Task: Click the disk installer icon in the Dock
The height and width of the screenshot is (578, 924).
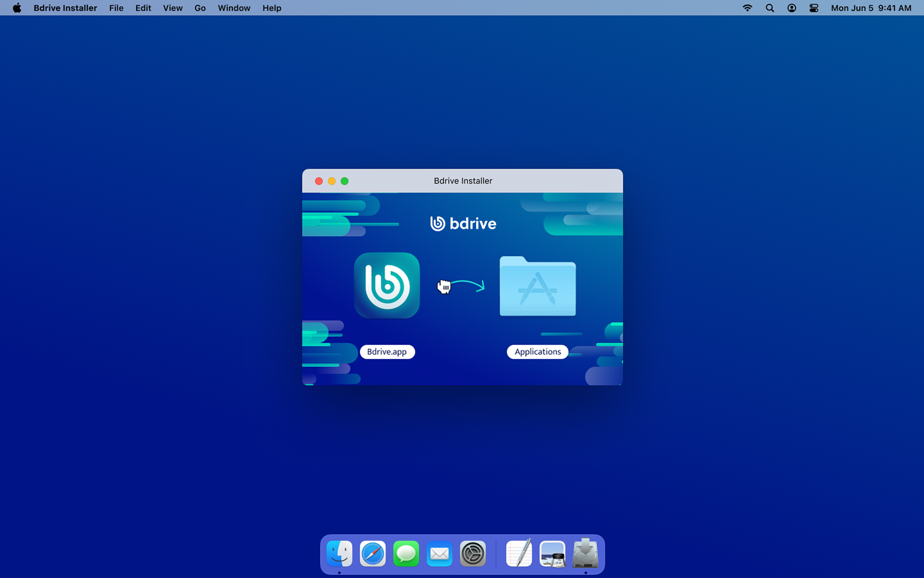Action: pyautogui.click(x=586, y=553)
